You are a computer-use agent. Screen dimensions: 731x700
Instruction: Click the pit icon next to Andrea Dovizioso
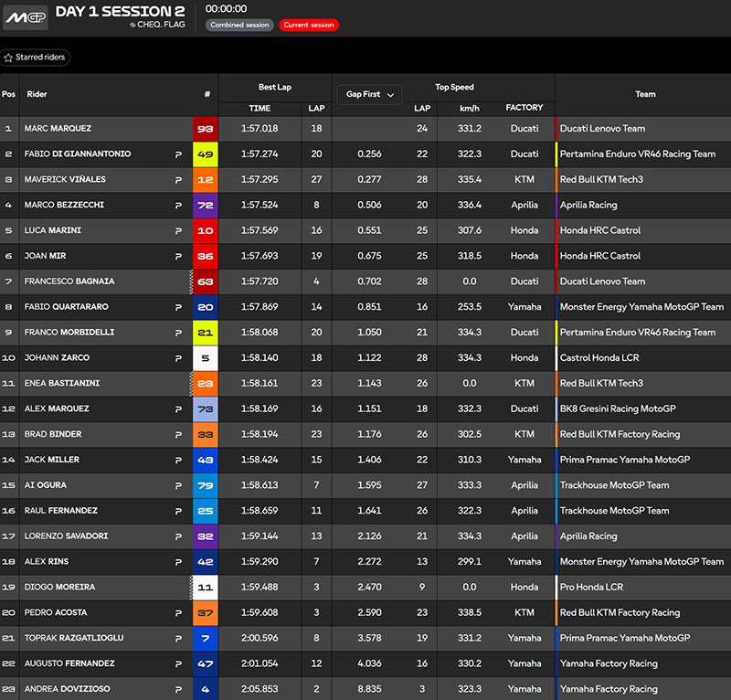(178, 690)
